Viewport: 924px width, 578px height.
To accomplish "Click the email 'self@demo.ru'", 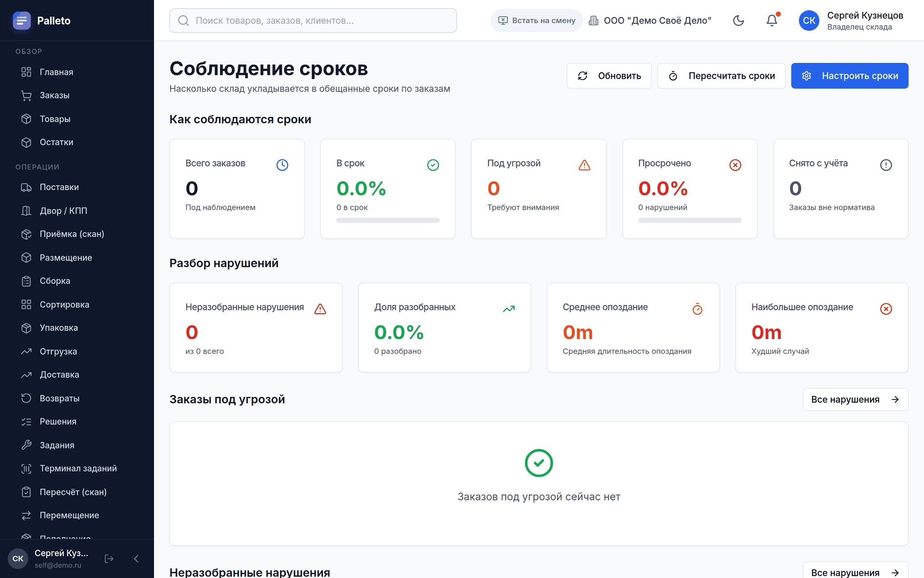I will pos(58,565).
